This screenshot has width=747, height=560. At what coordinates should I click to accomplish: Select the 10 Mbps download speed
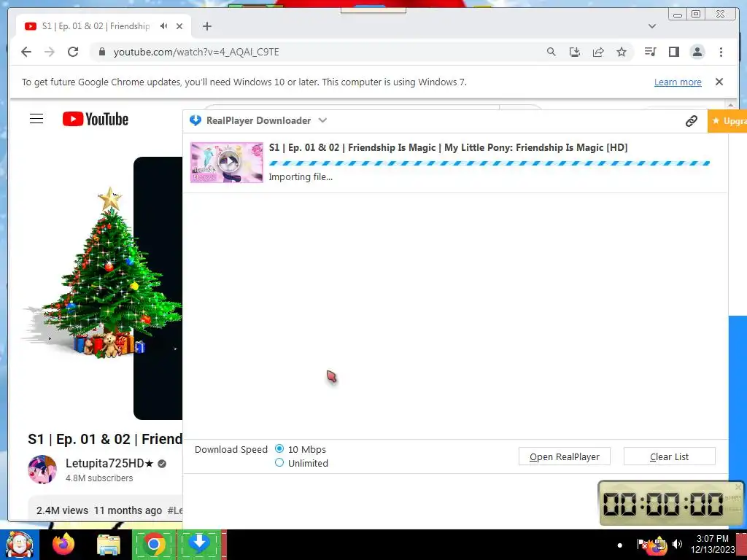point(279,448)
